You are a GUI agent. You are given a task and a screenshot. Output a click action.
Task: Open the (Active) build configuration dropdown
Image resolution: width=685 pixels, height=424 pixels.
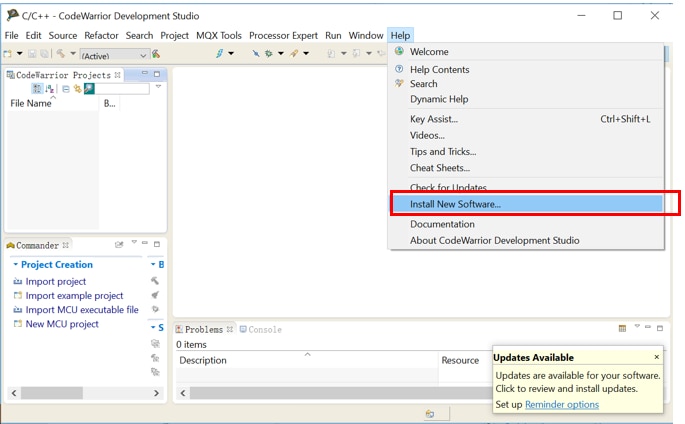pos(143,55)
